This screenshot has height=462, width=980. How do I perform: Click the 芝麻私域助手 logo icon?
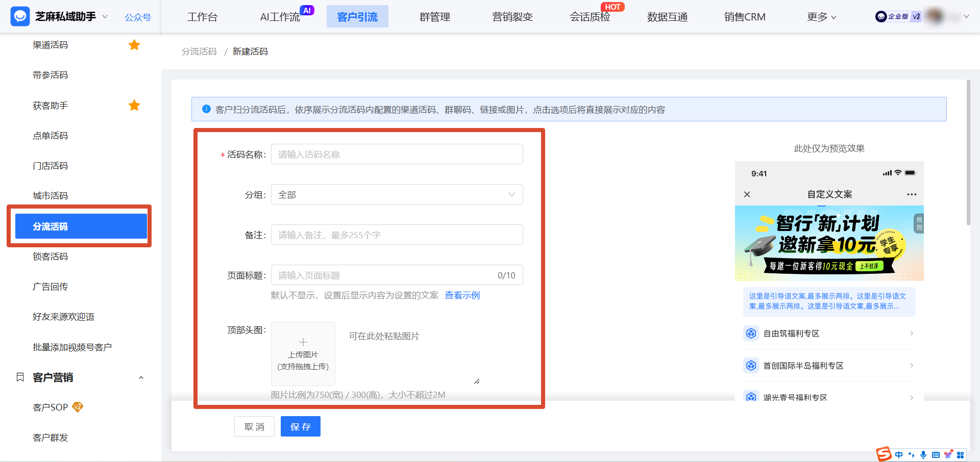pos(20,16)
